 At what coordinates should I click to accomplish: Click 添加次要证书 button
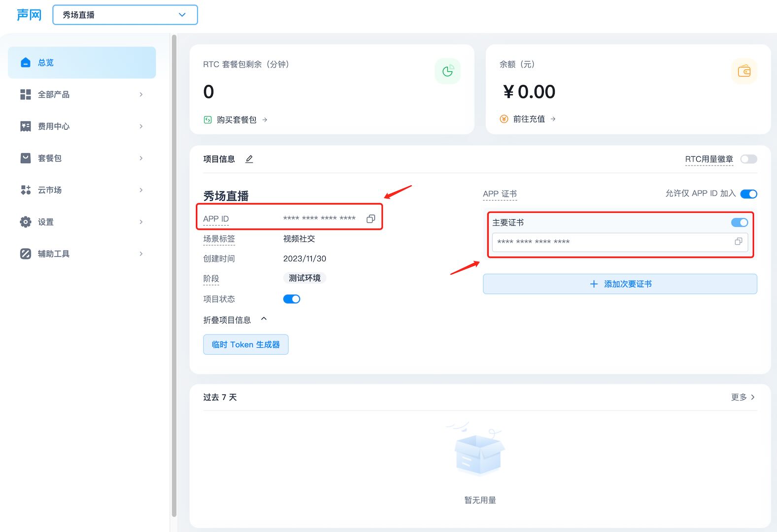pyautogui.click(x=620, y=284)
